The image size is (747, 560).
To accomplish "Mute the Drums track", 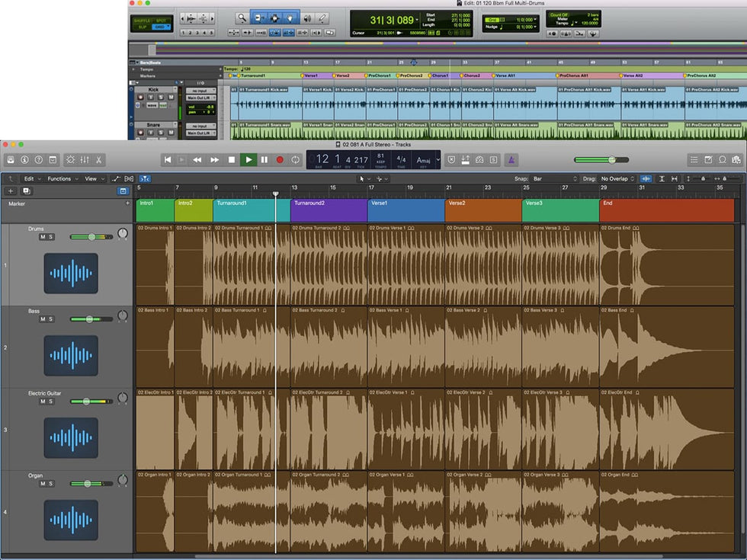I will [43, 237].
